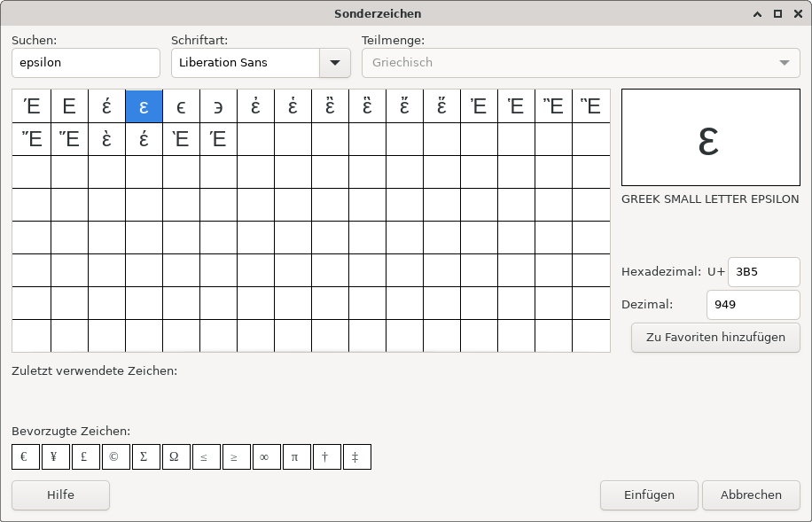Select the double dagger favorite character
The image size is (812, 522).
click(357, 456)
